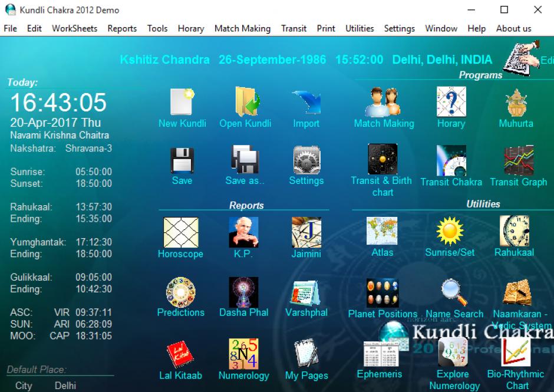
Task: Open the Jaimini report icon
Action: click(x=306, y=232)
